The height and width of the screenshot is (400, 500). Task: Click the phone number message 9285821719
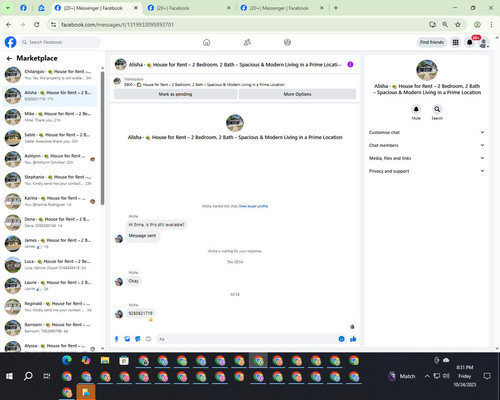tap(140, 313)
